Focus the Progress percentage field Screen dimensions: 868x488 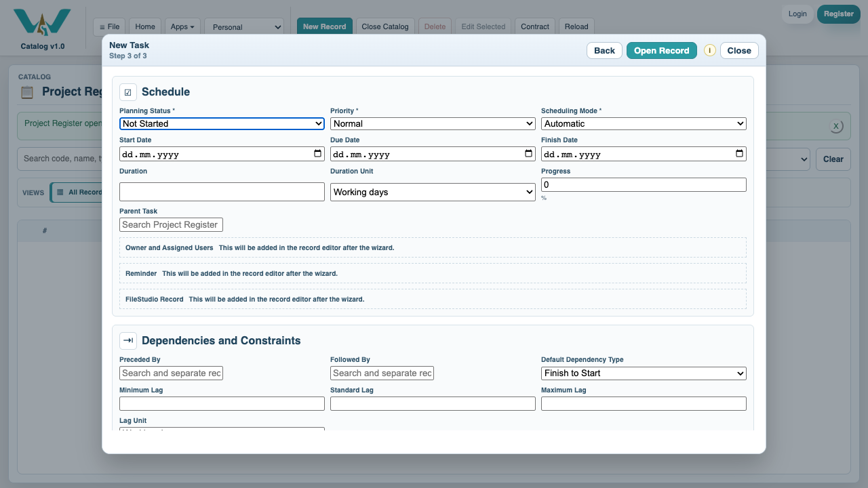(x=644, y=184)
